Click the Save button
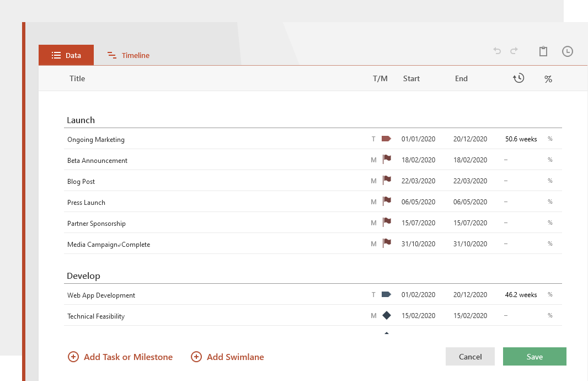 tap(534, 356)
